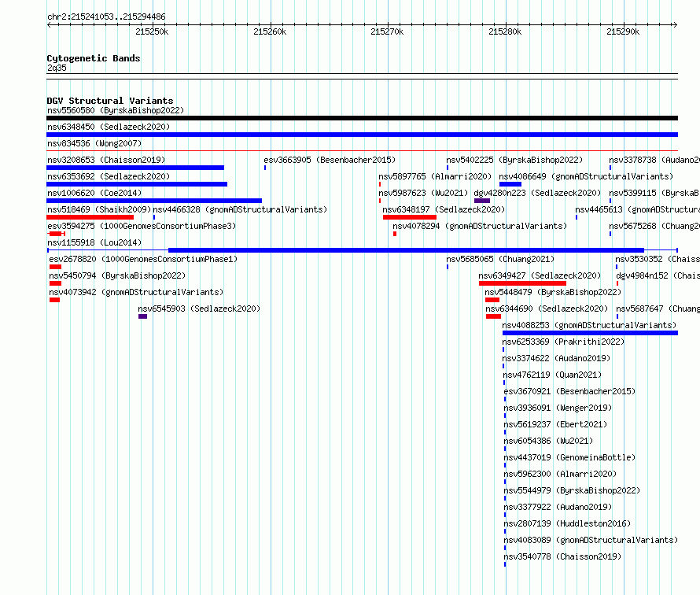Click nsv6349427 (Sedlazeck2020) label

(x=540, y=275)
